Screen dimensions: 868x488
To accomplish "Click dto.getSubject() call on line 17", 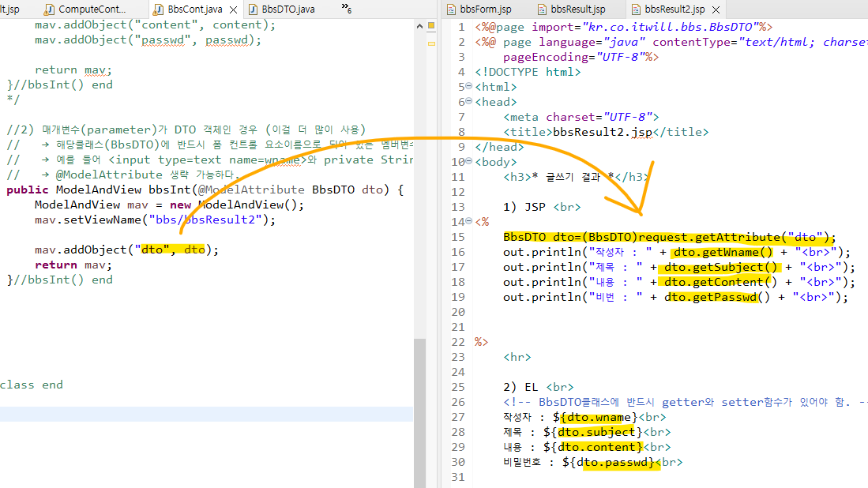I will 721,267.
